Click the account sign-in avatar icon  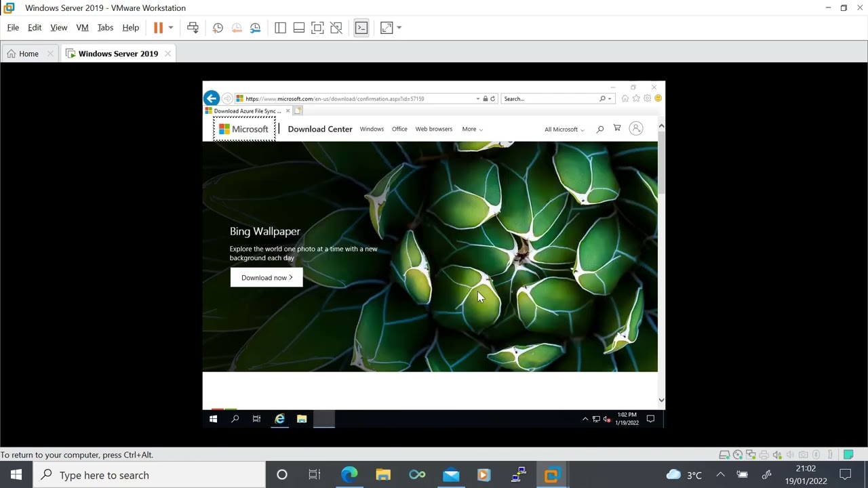pyautogui.click(x=636, y=128)
